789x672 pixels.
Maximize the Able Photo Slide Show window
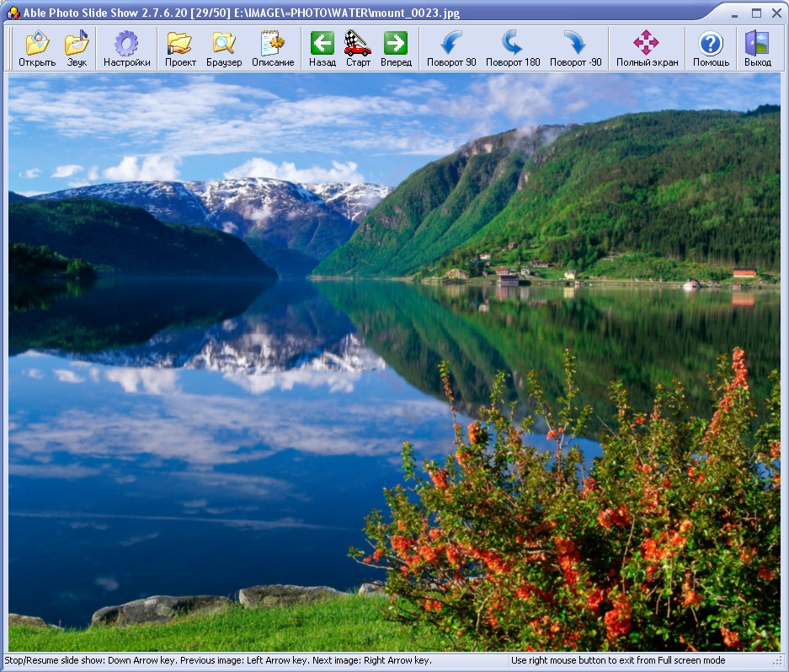[756, 13]
